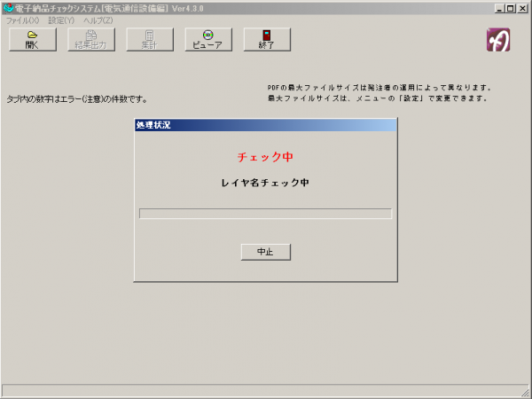Open the ファイル(X) menu
This screenshot has height=399, width=532.
23,20
